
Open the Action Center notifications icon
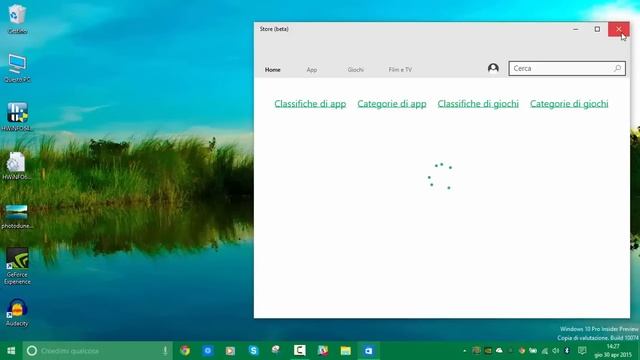[x=582, y=351]
